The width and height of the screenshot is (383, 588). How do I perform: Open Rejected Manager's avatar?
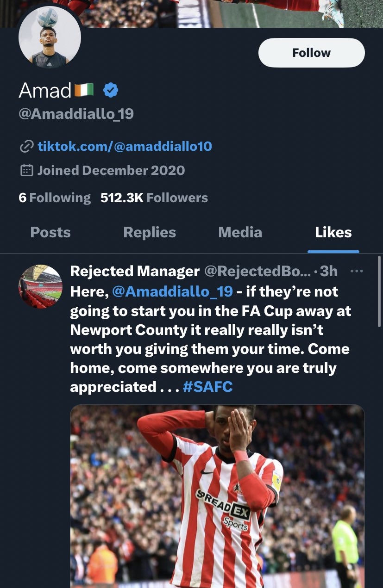tap(40, 286)
